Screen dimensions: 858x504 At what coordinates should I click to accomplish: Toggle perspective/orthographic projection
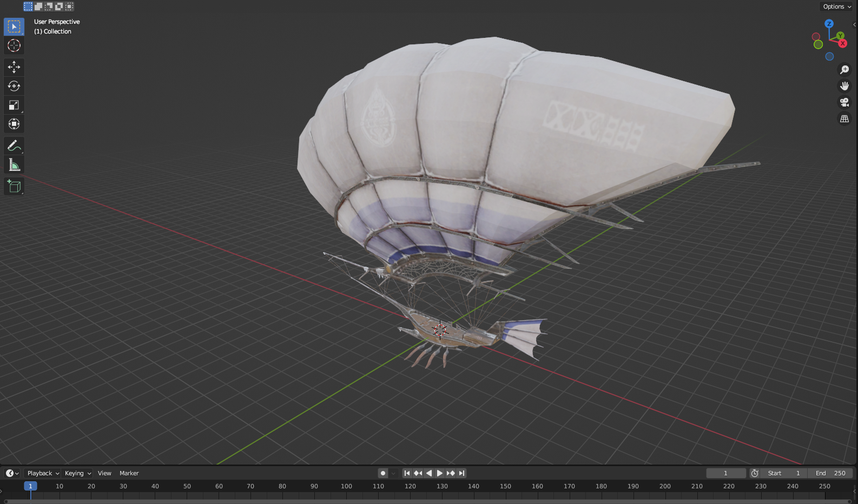844,118
